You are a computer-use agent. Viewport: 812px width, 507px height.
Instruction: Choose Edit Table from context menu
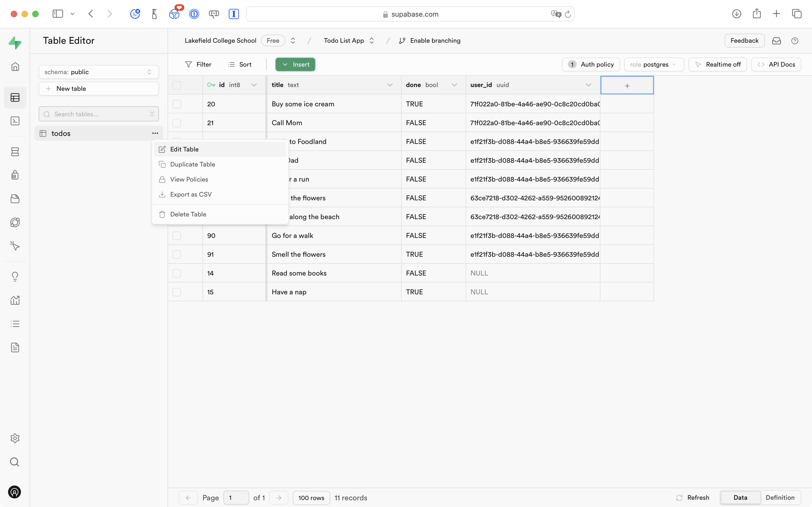pyautogui.click(x=184, y=149)
